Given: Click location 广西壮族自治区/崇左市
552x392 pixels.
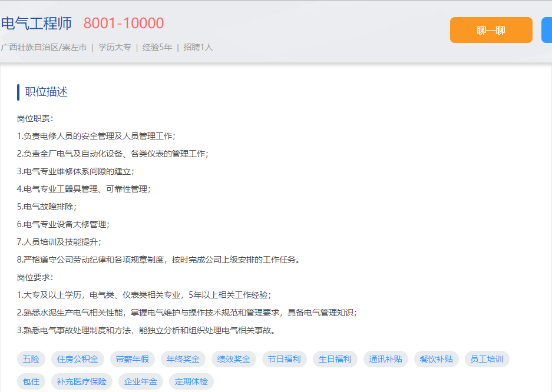Looking at the screenshot, I should pyautogui.click(x=44, y=47).
